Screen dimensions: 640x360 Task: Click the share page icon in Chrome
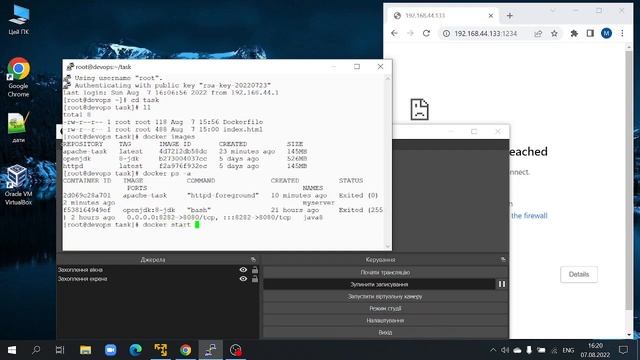tap(538, 33)
